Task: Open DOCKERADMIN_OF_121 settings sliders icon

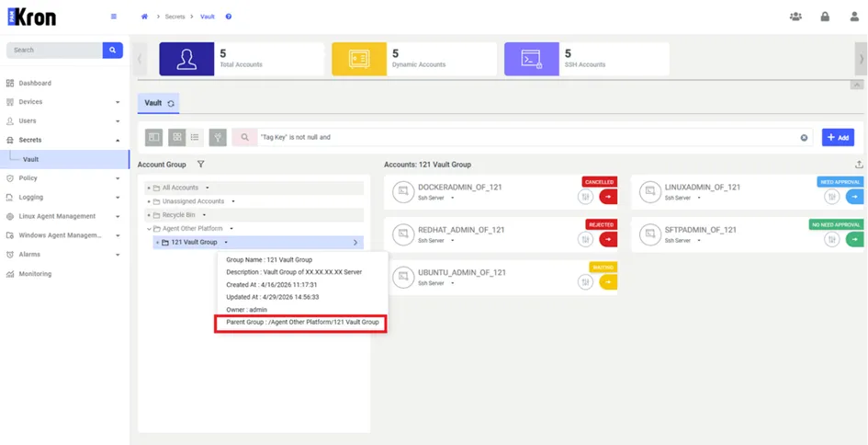Action: (x=586, y=196)
